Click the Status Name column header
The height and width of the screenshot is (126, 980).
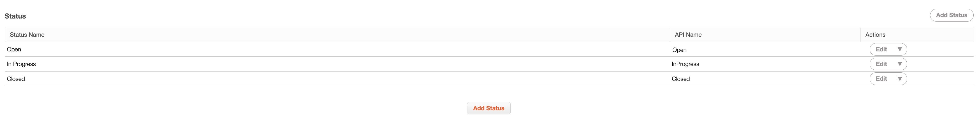(x=27, y=35)
